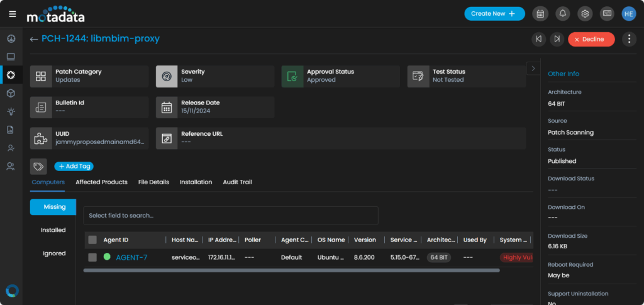
Task: Open the calendar icon in top bar
Action: point(540,14)
